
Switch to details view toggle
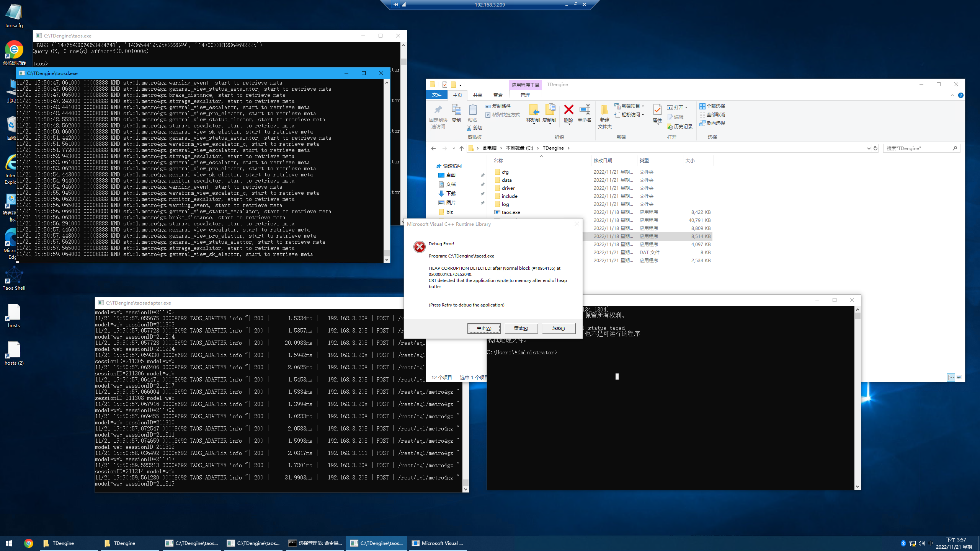(951, 377)
